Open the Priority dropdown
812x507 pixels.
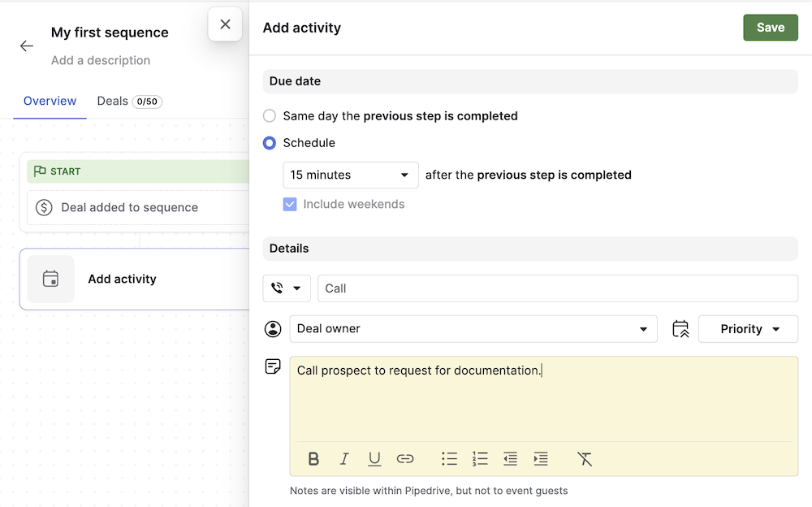click(747, 328)
